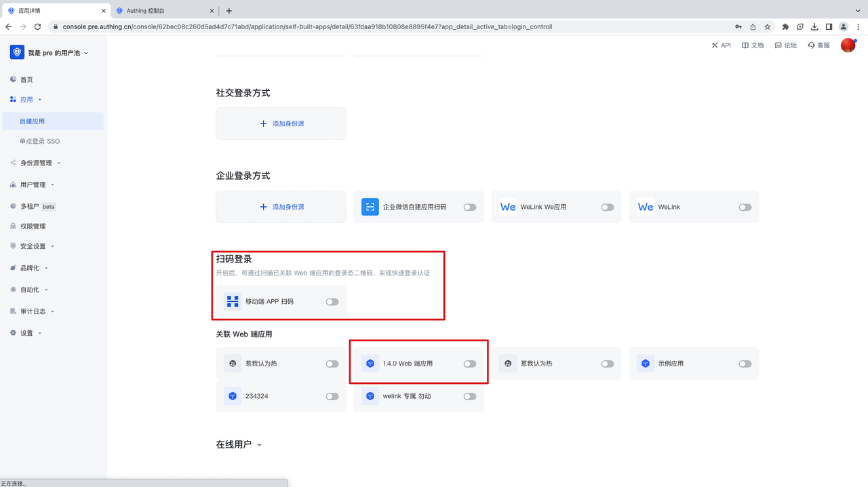Enable the 企业微信自建应用扫码 switch

pos(469,208)
